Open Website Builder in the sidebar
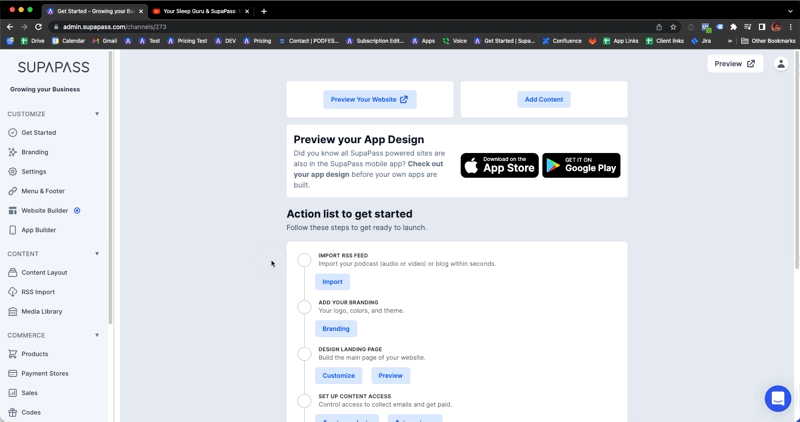Viewport: 800px width, 422px height. 44,210
